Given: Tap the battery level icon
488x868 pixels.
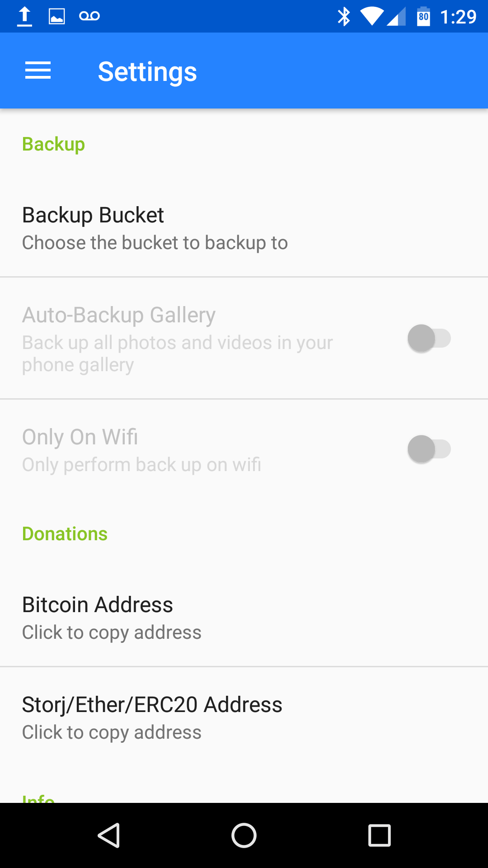Looking at the screenshot, I should 423,17.
